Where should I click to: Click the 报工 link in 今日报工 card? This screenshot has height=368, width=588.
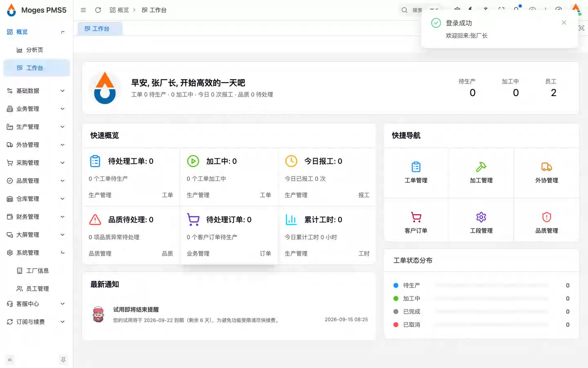[364, 195]
